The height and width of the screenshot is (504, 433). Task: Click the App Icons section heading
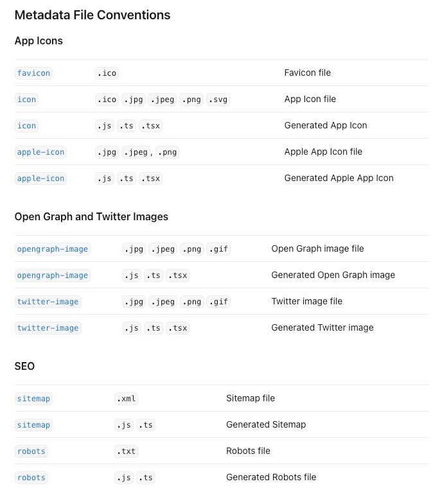click(x=39, y=41)
